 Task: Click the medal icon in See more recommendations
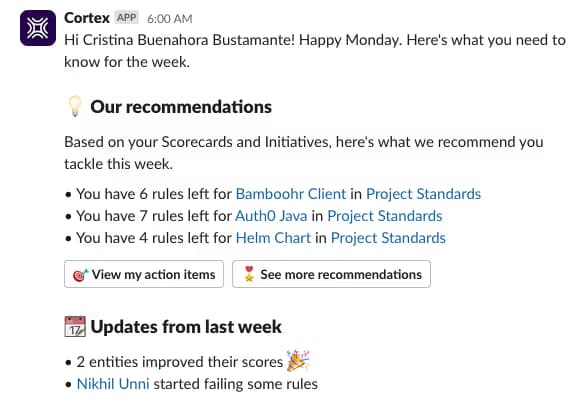click(249, 274)
